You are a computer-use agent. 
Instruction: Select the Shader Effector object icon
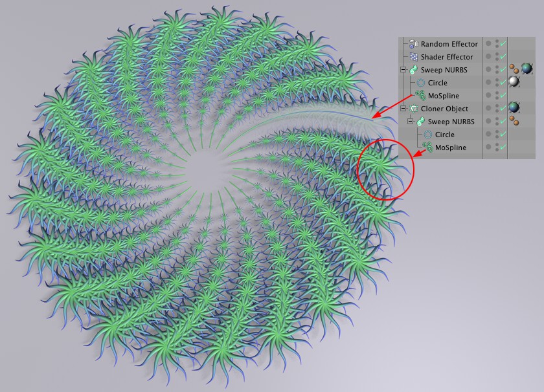click(x=414, y=57)
